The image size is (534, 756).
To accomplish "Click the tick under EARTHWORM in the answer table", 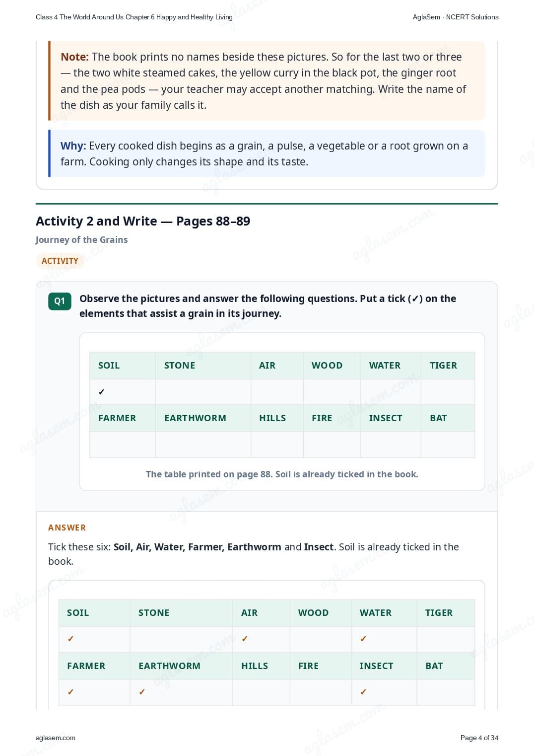I will tap(142, 692).
